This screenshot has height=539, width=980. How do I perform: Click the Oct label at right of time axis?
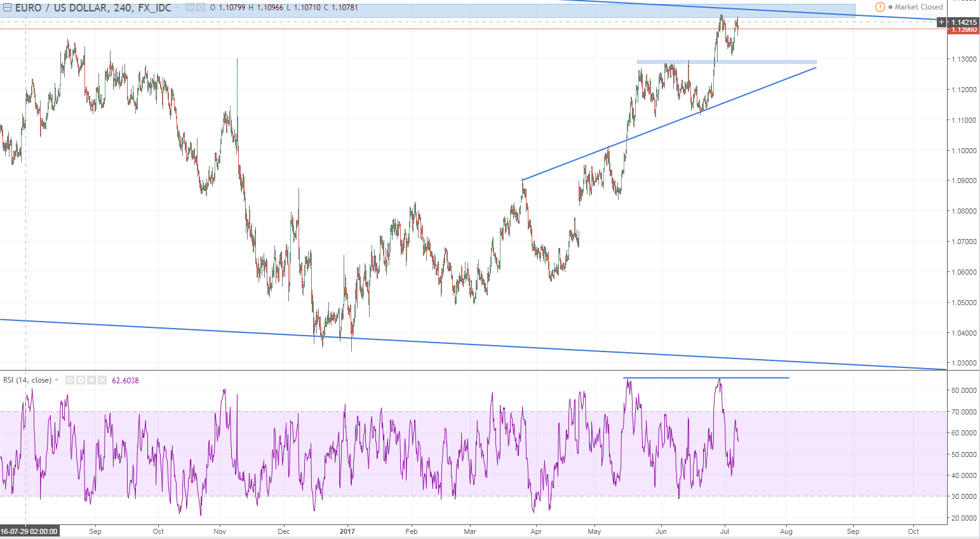click(x=913, y=531)
